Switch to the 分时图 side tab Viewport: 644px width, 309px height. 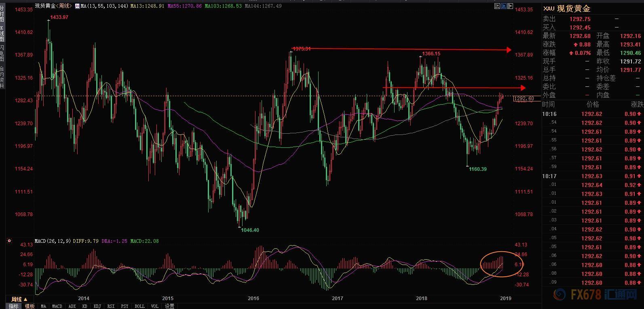2,14
